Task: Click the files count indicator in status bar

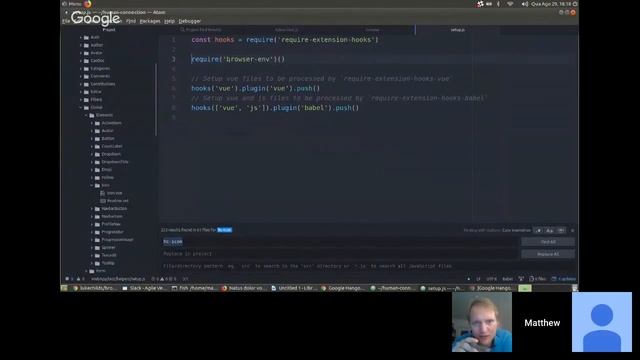Action: [x=538, y=279]
